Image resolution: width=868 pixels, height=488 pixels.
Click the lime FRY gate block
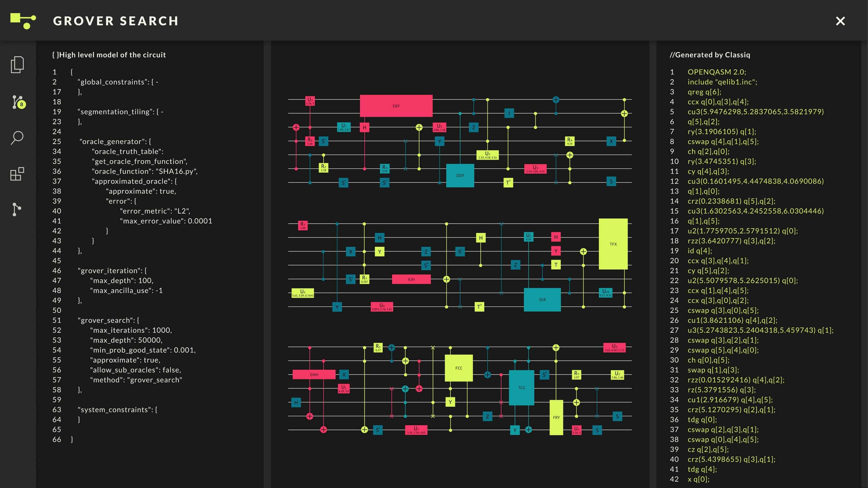tap(556, 417)
